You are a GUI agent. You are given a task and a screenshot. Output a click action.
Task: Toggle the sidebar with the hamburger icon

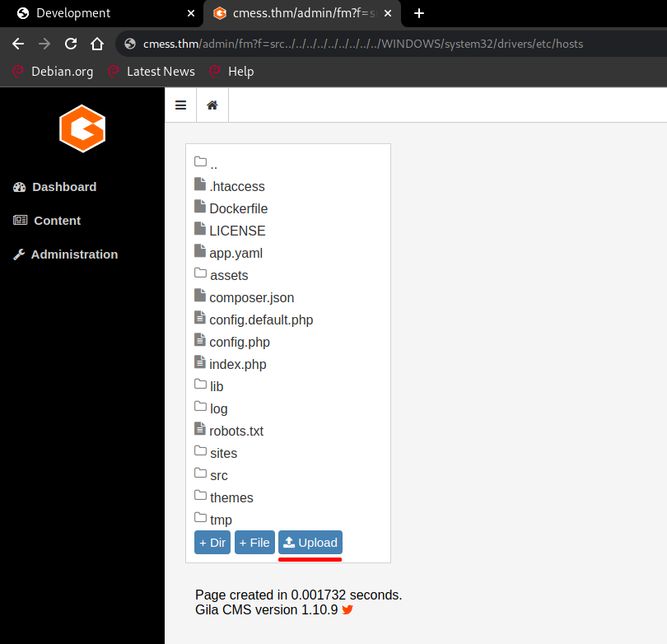pos(180,105)
